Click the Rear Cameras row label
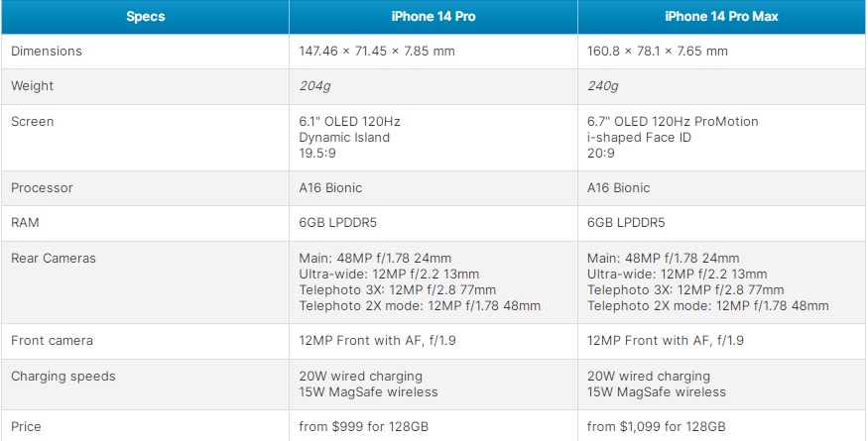The height and width of the screenshot is (441, 868). (x=54, y=259)
